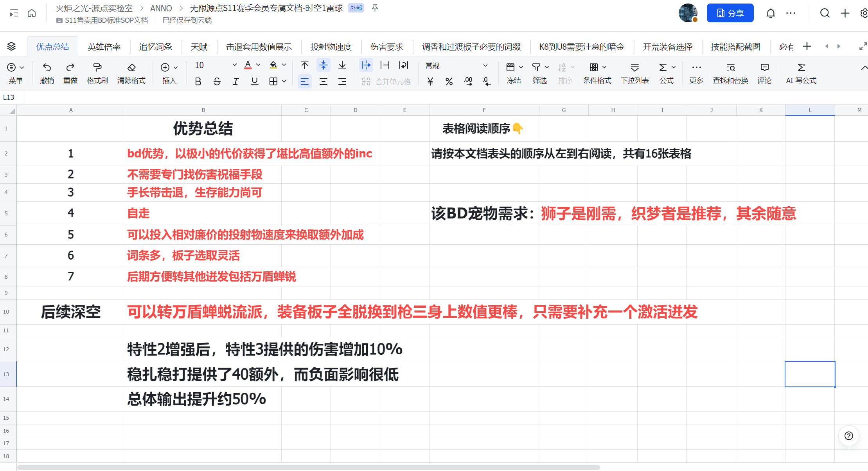
Task: Click the freeze panes icon
Action: point(510,67)
